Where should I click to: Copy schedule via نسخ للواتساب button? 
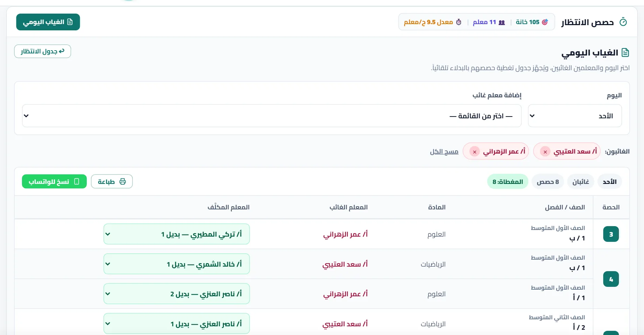point(54,181)
